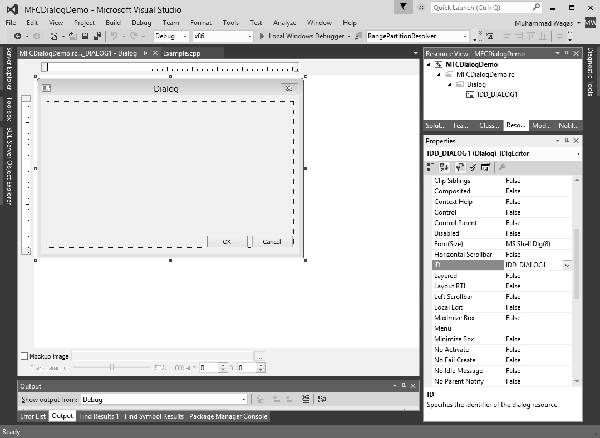600x438 pixels.
Task: Click the Control Events lightning icon
Action: pyautogui.click(x=473, y=167)
